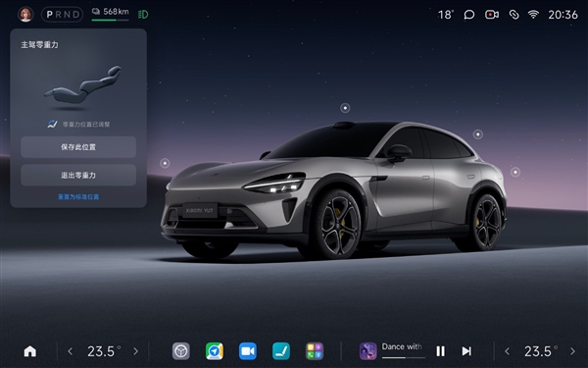588x368 pixels.
Task: Click the 重置为标准位置 link
Action: pos(78,197)
